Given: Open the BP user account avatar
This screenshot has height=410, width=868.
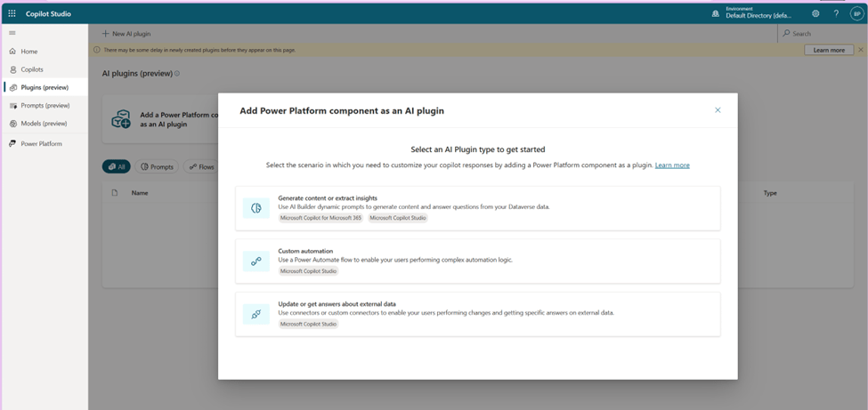Looking at the screenshot, I should click(x=856, y=14).
